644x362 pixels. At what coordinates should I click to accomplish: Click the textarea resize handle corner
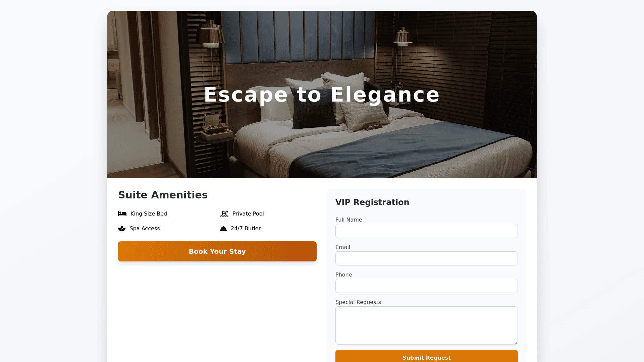point(516,342)
